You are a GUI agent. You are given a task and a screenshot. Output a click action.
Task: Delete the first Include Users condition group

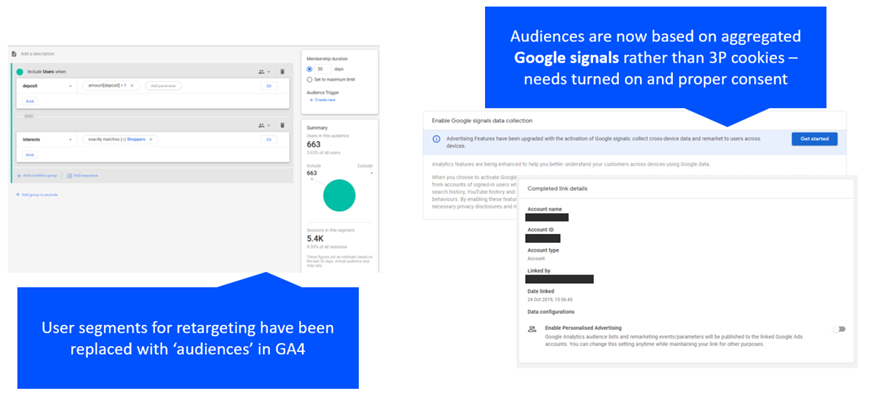[x=282, y=72]
